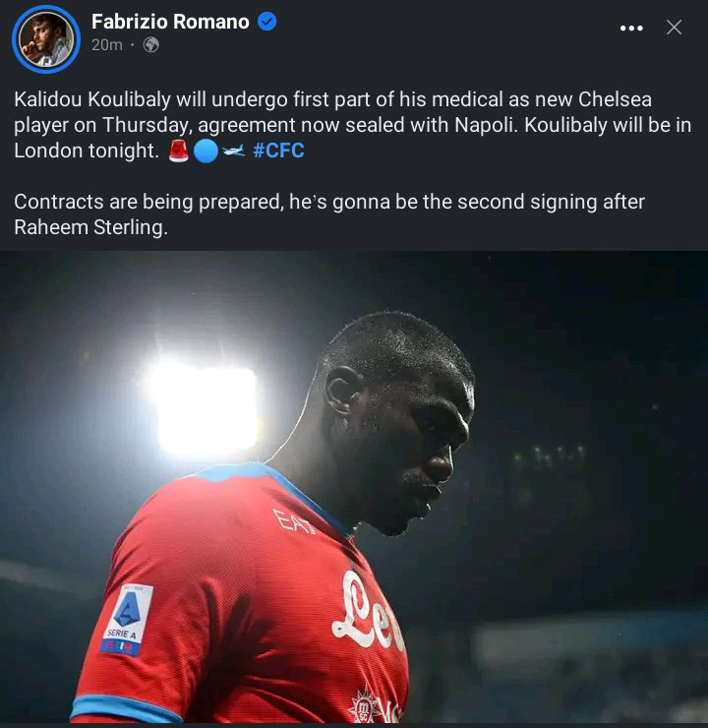Click the Serie A sleeve badge

(x=127, y=620)
